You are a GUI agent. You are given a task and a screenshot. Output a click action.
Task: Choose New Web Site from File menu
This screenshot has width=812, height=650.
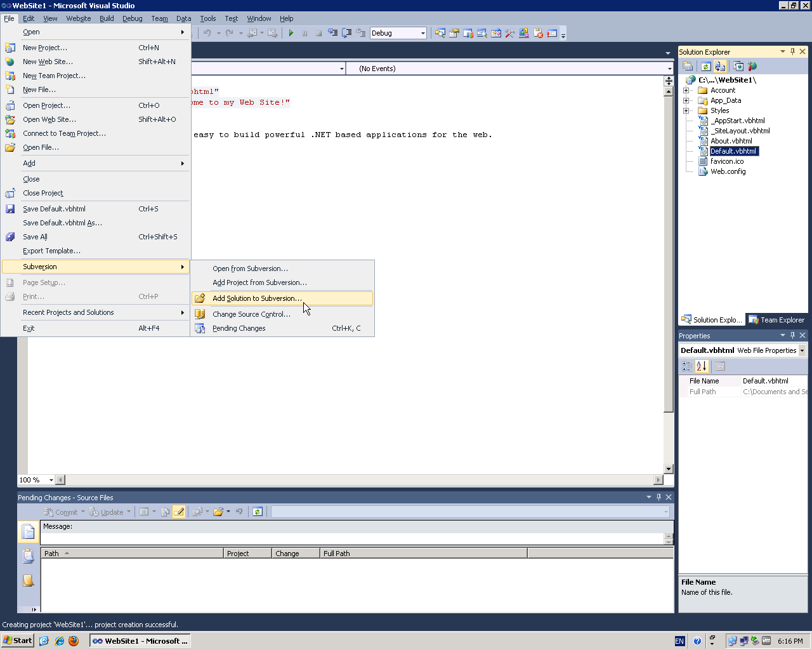(x=96, y=62)
